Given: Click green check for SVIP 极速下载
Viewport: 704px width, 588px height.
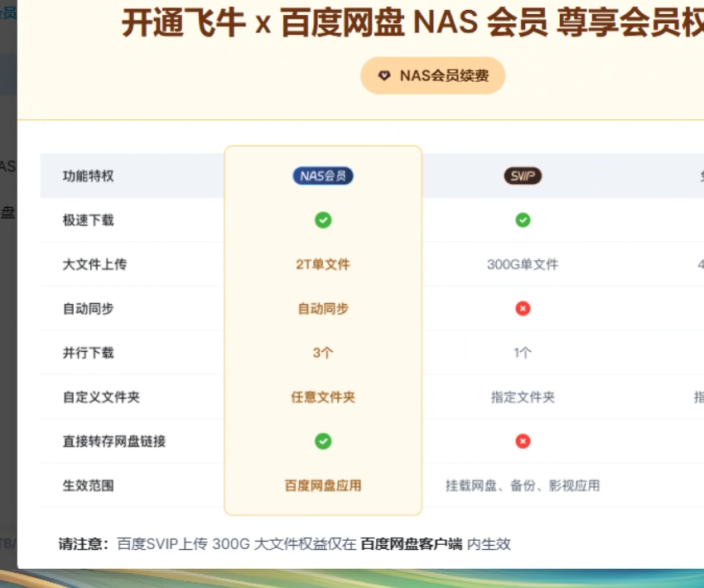Looking at the screenshot, I should coord(523,220).
